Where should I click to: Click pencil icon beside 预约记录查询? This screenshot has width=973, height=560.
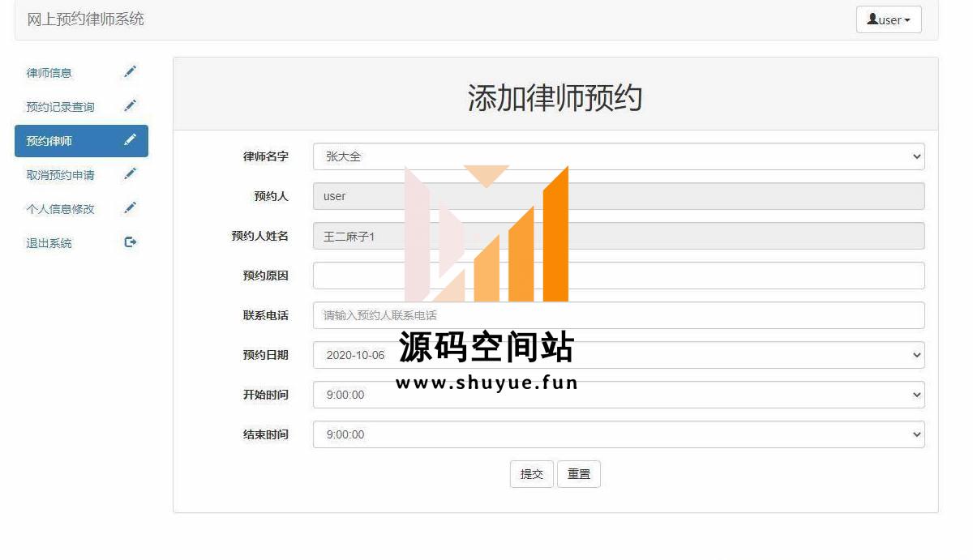tap(130, 106)
